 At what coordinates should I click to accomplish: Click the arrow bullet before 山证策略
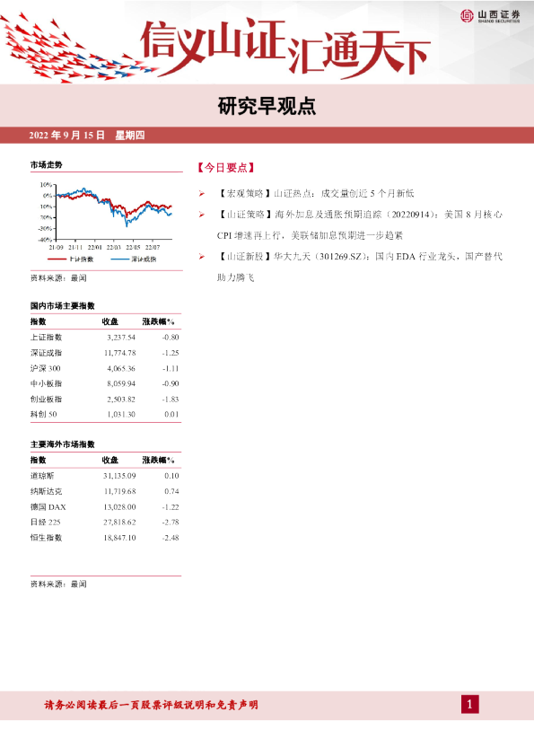tap(202, 215)
